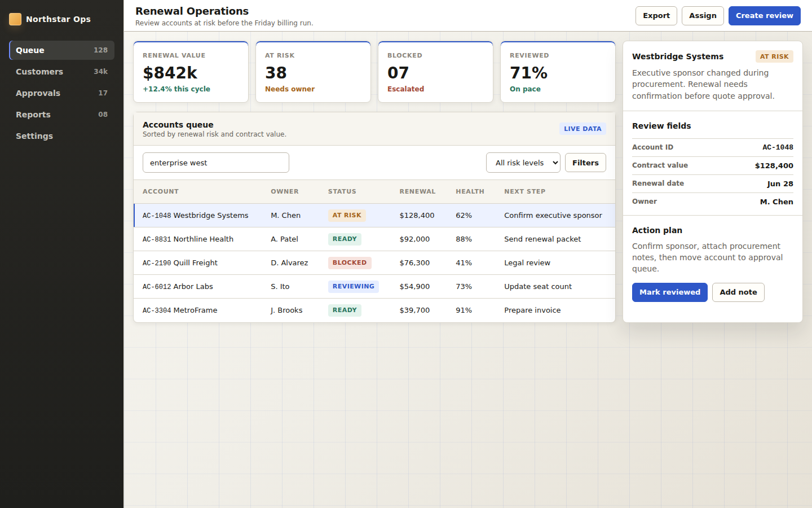The image size is (812, 508).
Task: Select the AC-1048 Westbridge Systems row
Action: (x=374, y=216)
